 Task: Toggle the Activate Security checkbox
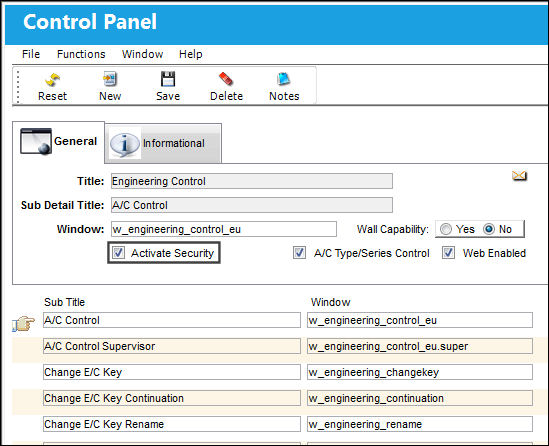tap(118, 252)
